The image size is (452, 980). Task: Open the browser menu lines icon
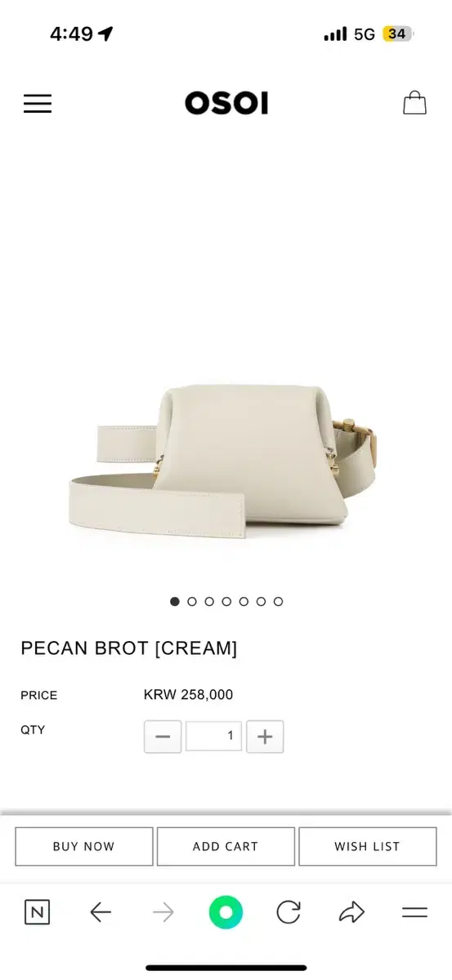coord(414,912)
